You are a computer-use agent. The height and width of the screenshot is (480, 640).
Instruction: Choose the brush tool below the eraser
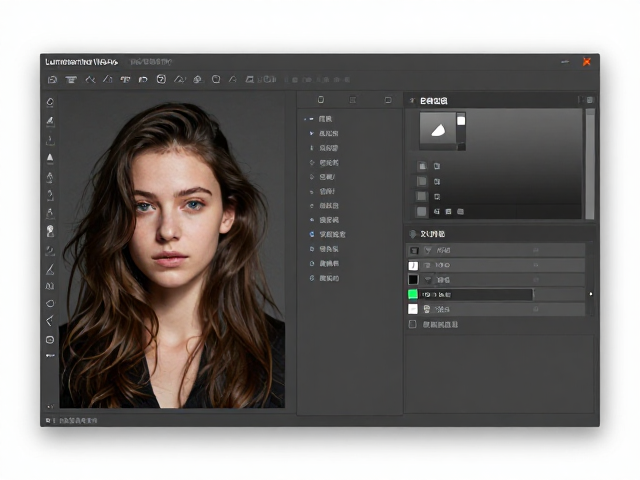tap(50, 121)
